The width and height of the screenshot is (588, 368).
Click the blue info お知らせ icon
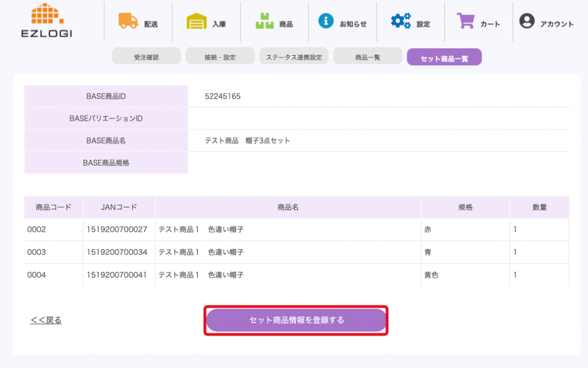[x=326, y=21]
